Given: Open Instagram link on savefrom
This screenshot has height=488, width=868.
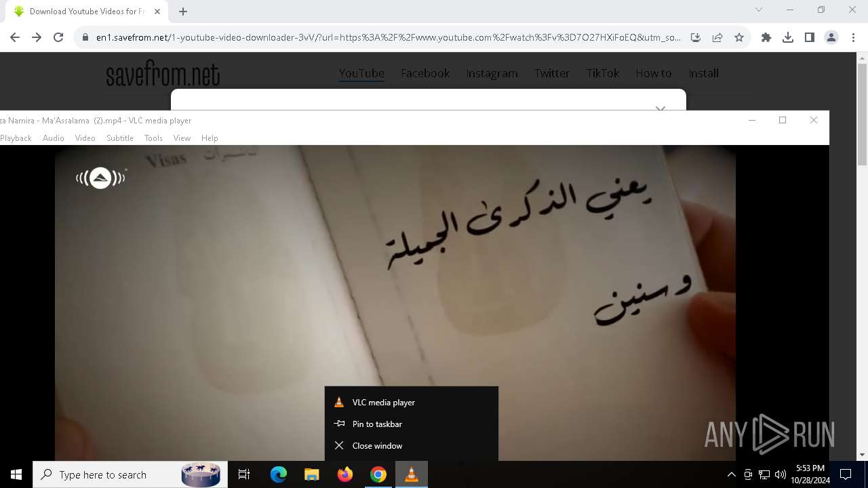Looking at the screenshot, I should coord(492,73).
